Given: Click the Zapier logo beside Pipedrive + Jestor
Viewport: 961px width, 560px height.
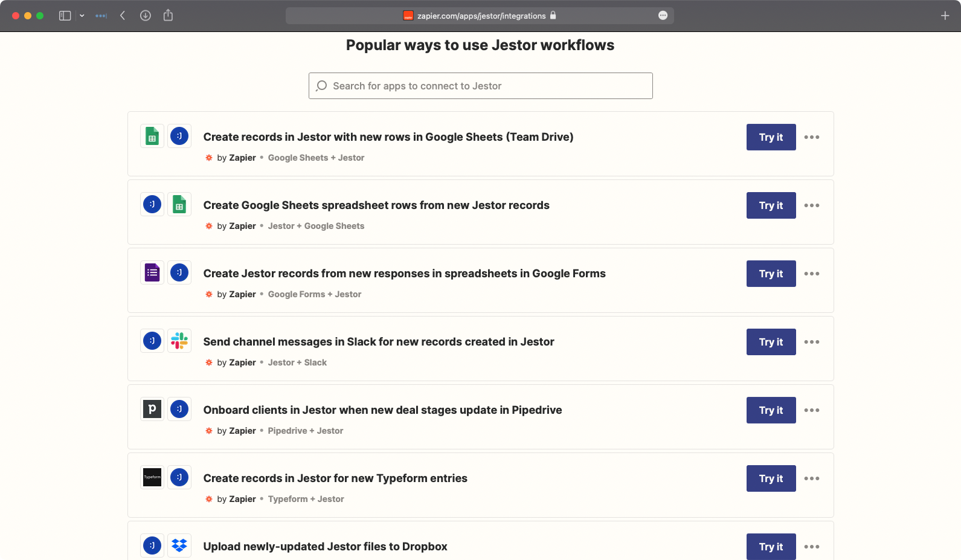Looking at the screenshot, I should (x=209, y=431).
